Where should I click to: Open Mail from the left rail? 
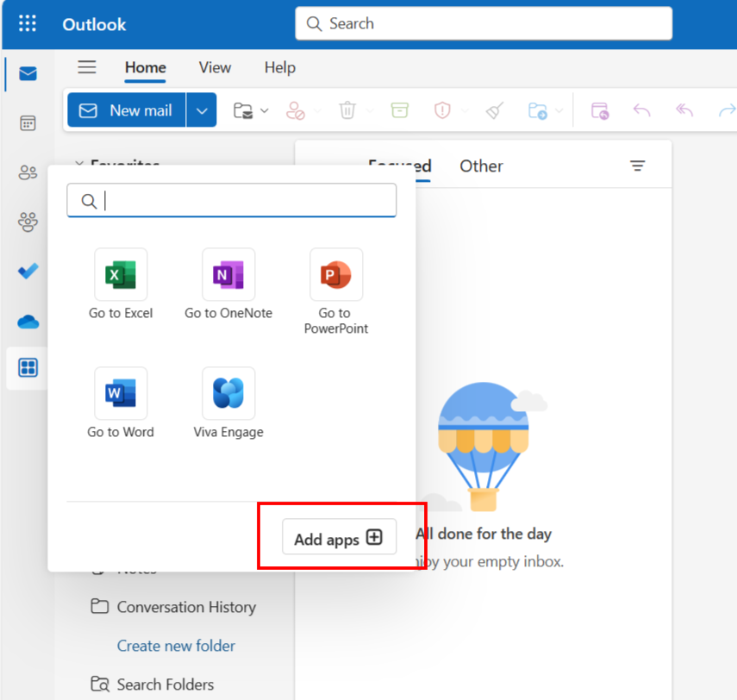pyautogui.click(x=28, y=74)
